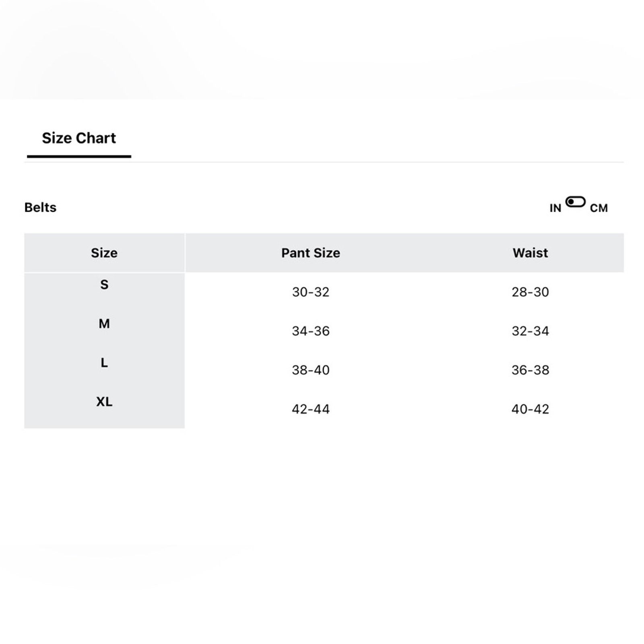644x644 pixels.
Task: Toggle the IN/CM unit switch
Action: 575,202
